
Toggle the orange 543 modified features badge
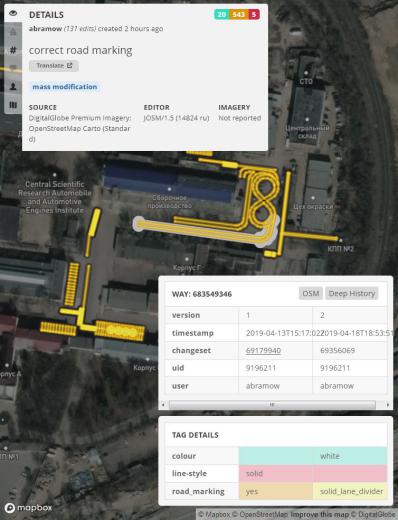(239, 14)
